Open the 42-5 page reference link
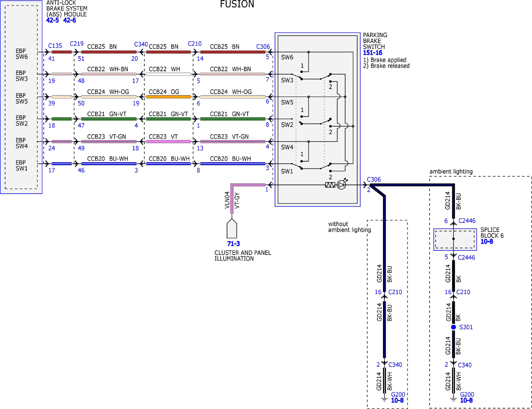This screenshot has height=409, width=532. point(52,20)
